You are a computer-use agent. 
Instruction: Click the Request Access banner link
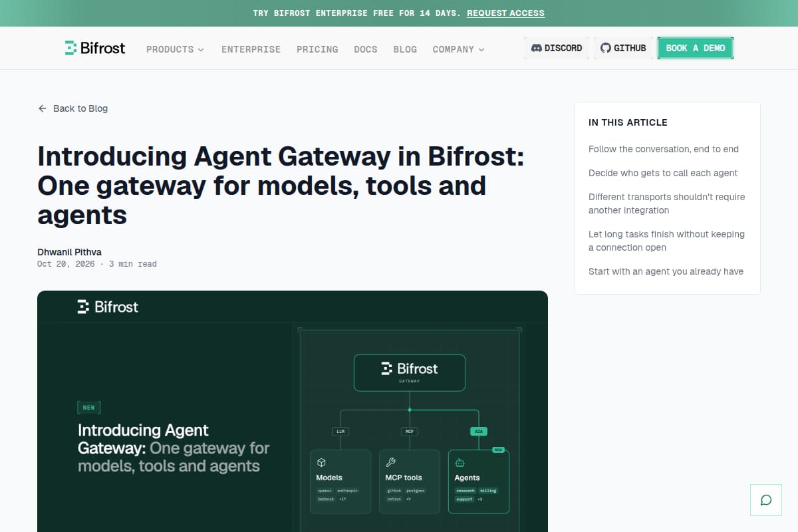[505, 13]
